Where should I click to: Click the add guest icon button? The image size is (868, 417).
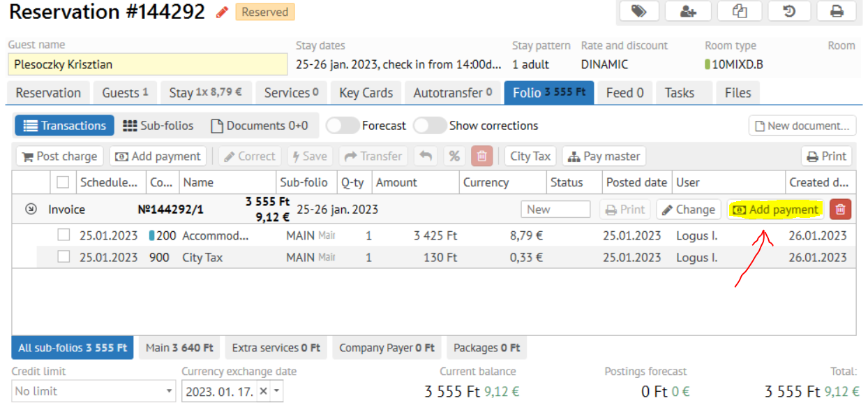tap(688, 11)
